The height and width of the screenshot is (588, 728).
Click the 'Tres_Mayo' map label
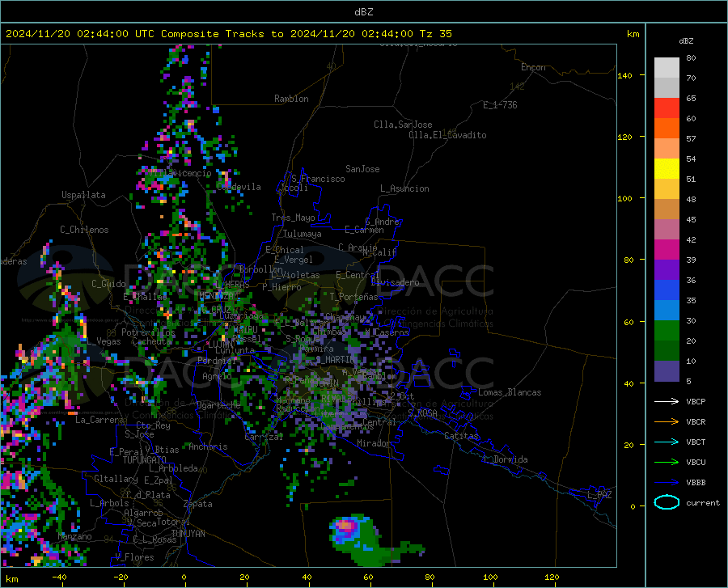(293, 218)
